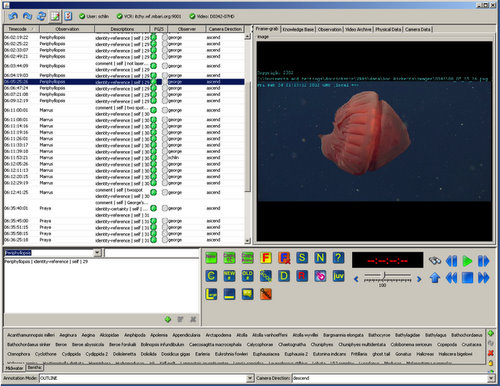Expand the Camera Direction descend dropdown

491,378
